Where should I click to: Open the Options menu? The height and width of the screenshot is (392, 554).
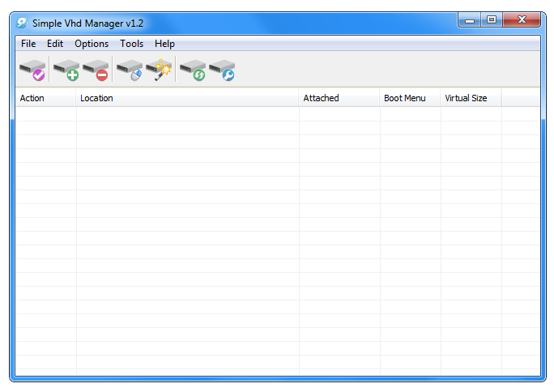[x=92, y=44]
